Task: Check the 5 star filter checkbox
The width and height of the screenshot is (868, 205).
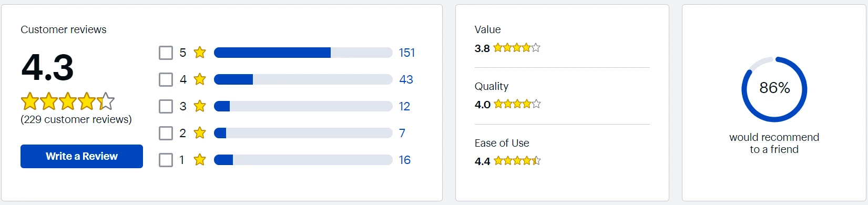Action: (166, 53)
